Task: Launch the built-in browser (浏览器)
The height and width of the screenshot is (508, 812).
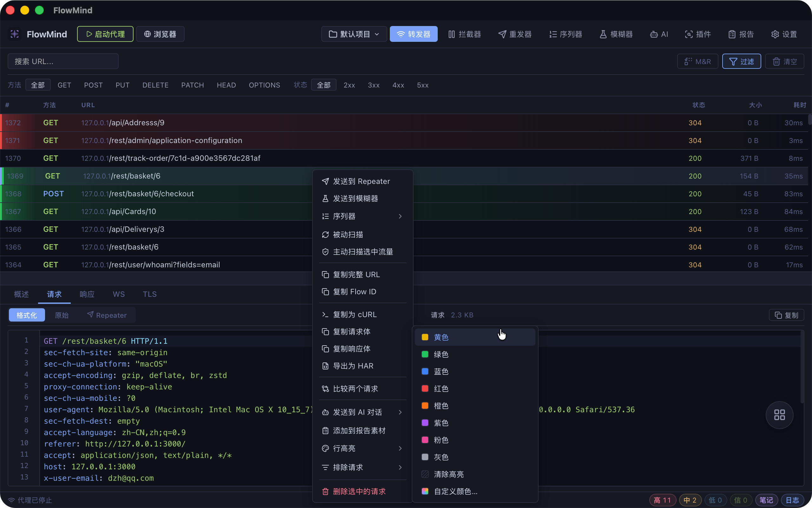Action: 160,34
